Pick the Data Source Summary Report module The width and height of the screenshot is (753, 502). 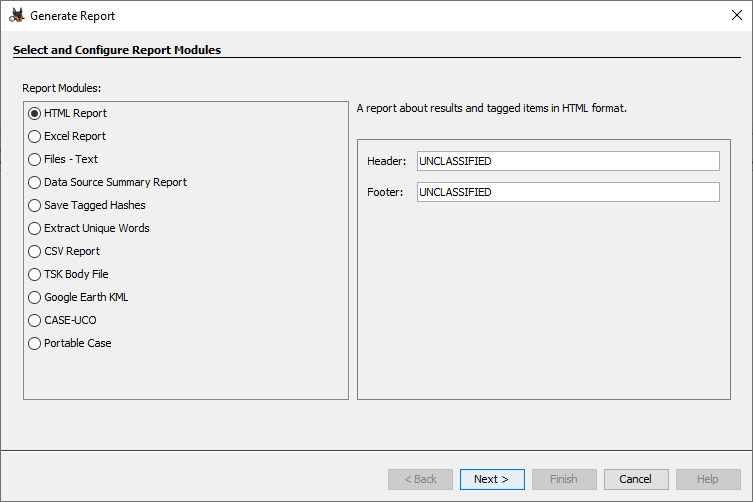click(35, 182)
